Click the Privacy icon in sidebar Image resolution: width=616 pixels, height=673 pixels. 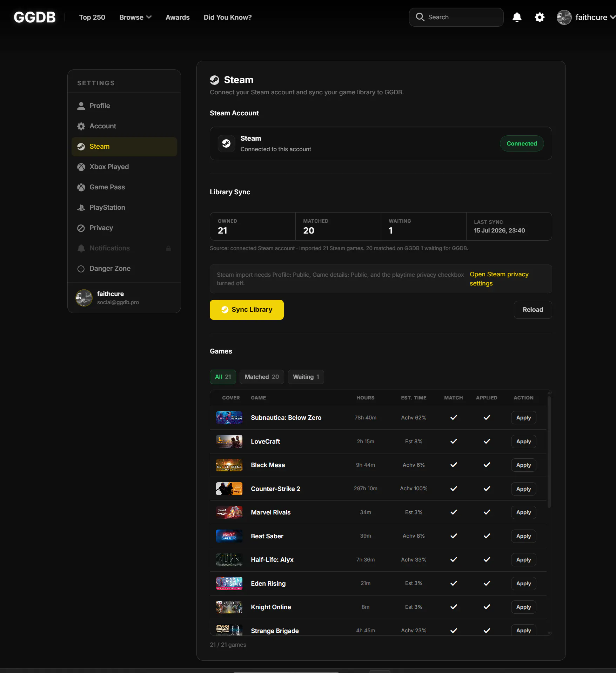81,228
